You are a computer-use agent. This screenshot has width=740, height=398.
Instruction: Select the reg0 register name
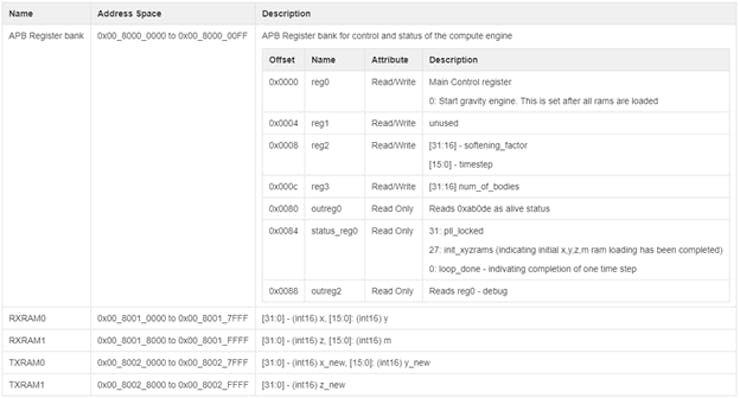pos(320,82)
